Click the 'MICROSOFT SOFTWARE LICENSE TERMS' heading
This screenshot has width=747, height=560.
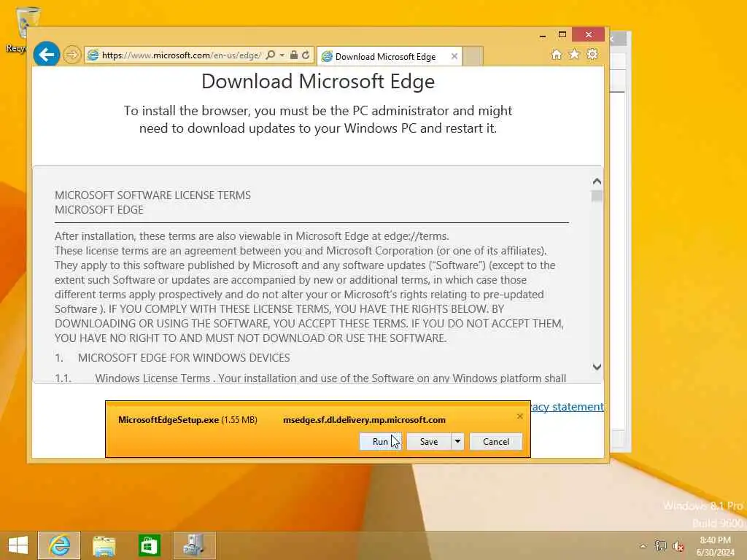click(153, 195)
